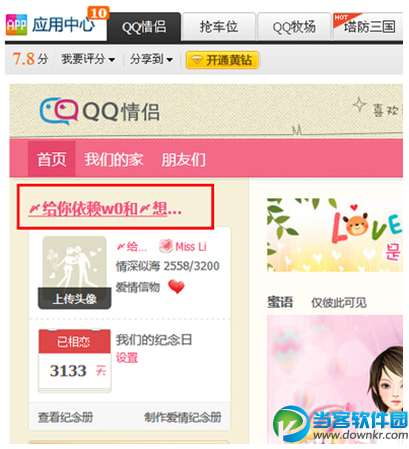Image resolution: width=409 pixels, height=449 pixels.
Task: Expand the 分享到 share dropdown
Action: point(151,60)
